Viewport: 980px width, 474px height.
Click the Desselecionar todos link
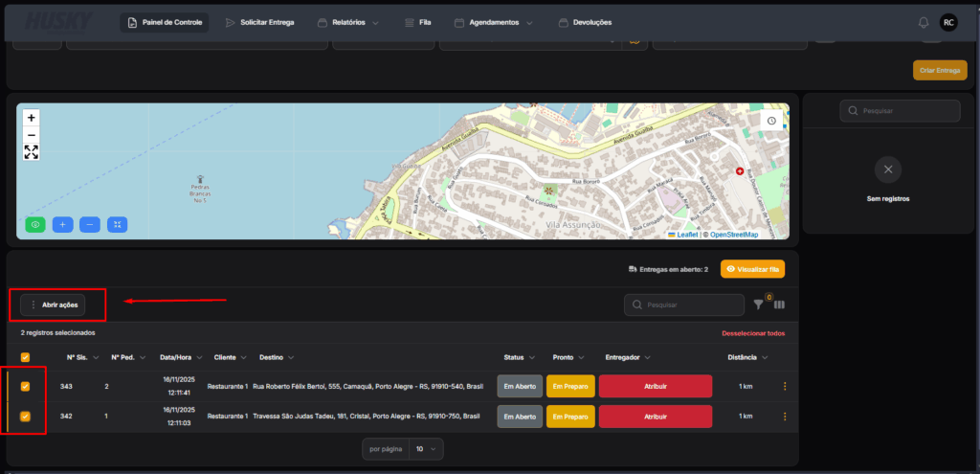pos(753,333)
